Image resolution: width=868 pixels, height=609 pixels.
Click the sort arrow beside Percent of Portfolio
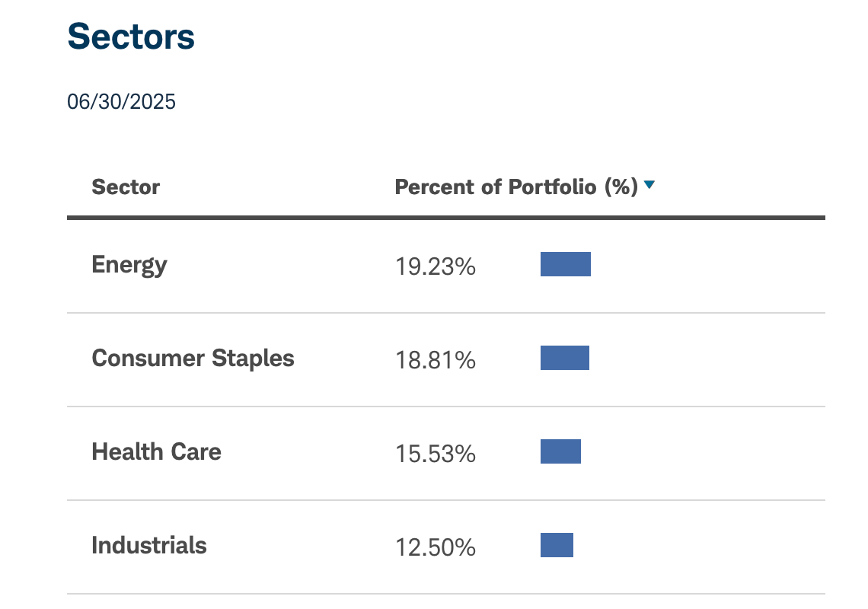tap(649, 184)
